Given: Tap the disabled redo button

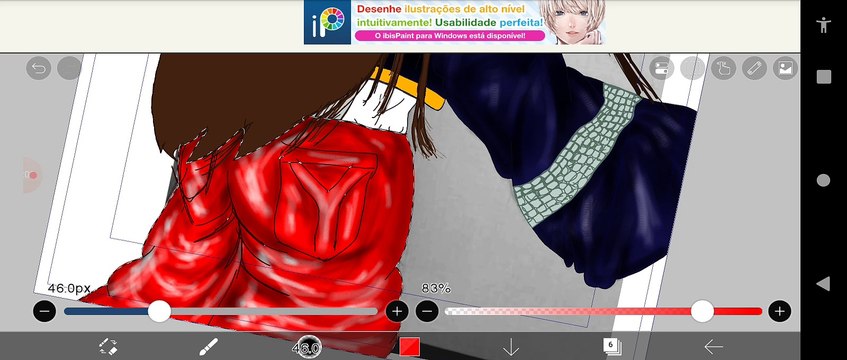Looking at the screenshot, I should (x=69, y=68).
